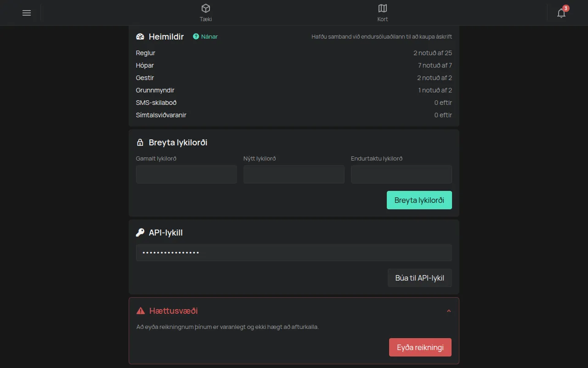Focus the Endurtaktu lykilorð field
Viewport: 588px width, 368px height.
tap(401, 174)
